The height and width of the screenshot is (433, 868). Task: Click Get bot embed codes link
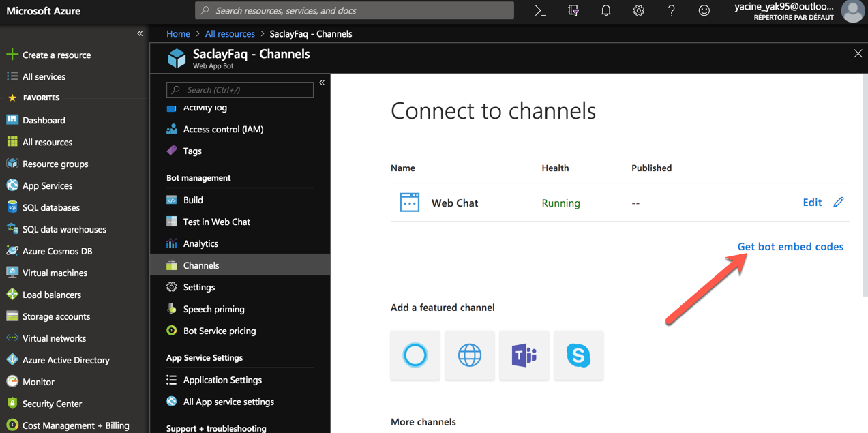(791, 246)
